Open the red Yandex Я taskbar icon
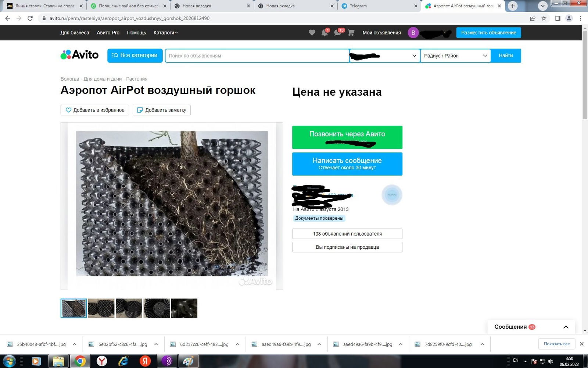 pos(145,361)
